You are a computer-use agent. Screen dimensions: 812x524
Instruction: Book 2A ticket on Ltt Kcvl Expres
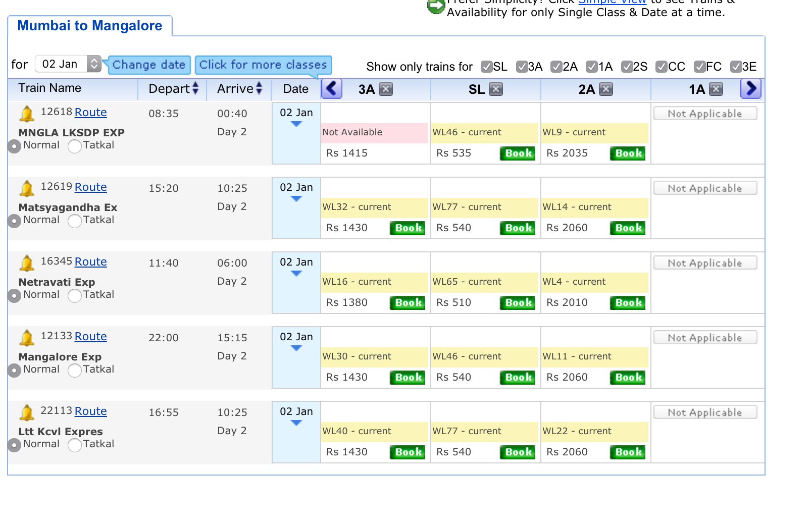click(x=628, y=452)
